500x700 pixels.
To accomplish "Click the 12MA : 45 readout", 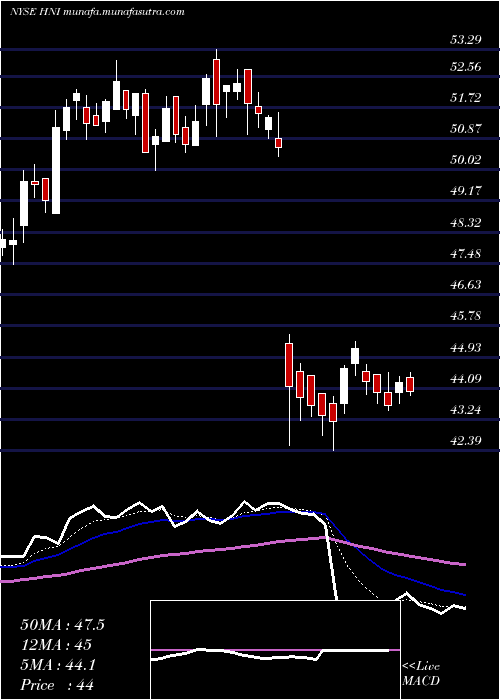I will (56, 645).
